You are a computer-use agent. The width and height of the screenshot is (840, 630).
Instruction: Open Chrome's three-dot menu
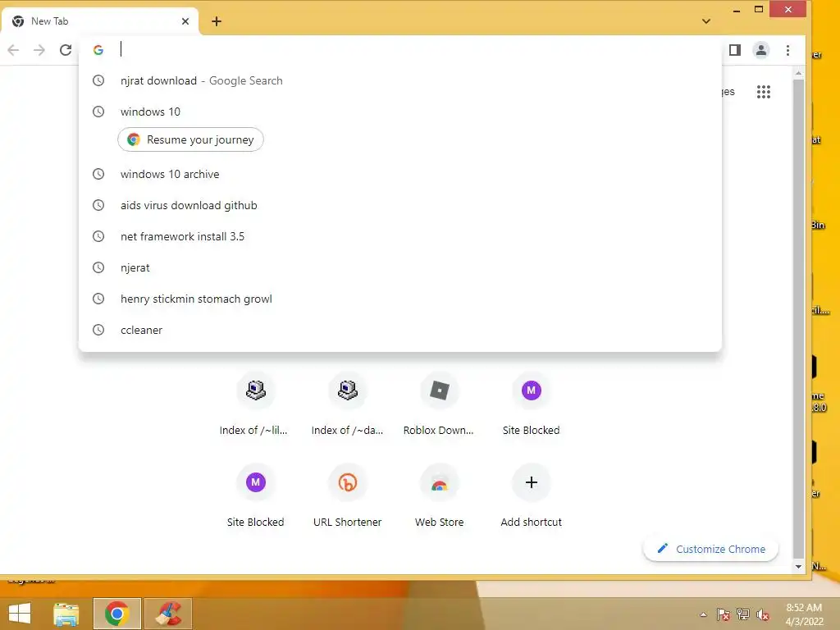[787, 50]
